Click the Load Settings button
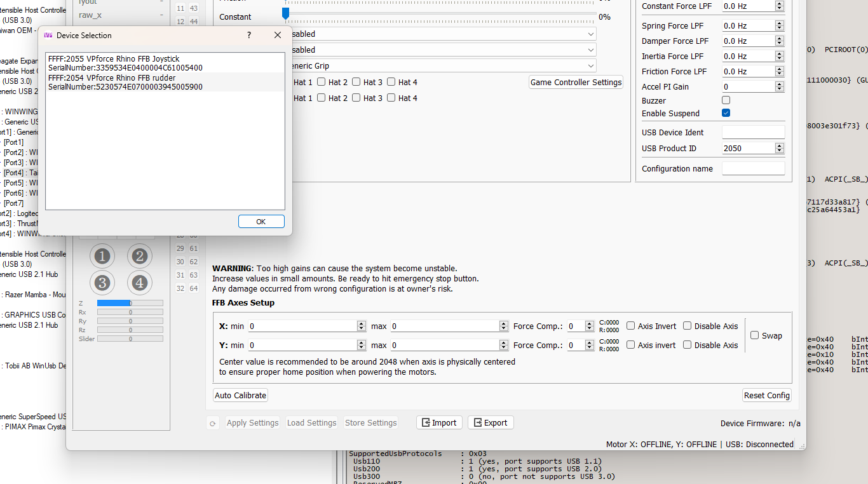The height and width of the screenshot is (484, 868). 312,423
